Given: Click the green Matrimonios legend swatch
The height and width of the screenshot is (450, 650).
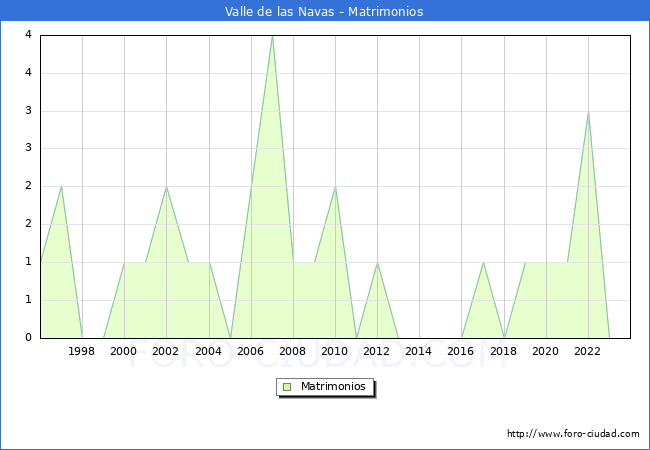Looking at the screenshot, I should pos(287,387).
